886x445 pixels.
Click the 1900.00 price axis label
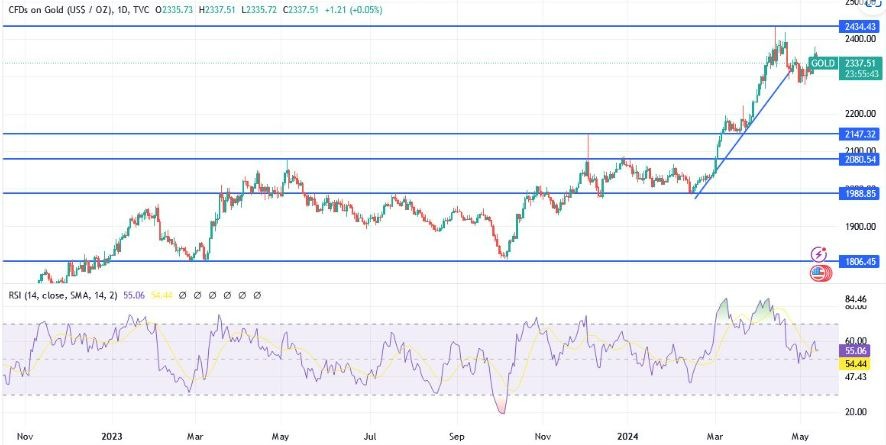(x=859, y=226)
